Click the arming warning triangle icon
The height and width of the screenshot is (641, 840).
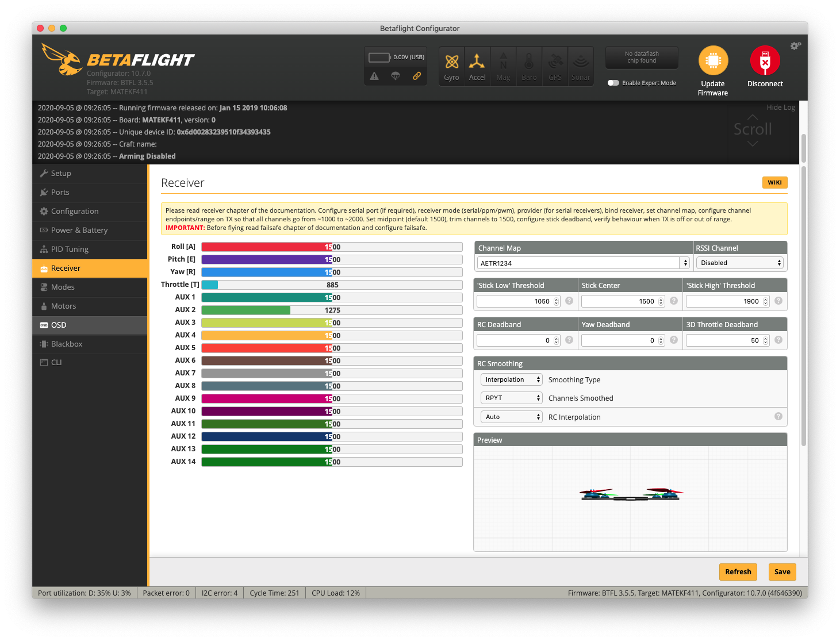click(374, 76)
